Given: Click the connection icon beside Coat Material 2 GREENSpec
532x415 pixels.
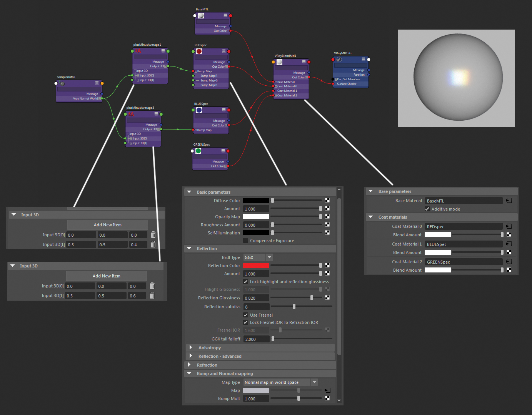Looking at the screenshot, I should tap(509, 261).
